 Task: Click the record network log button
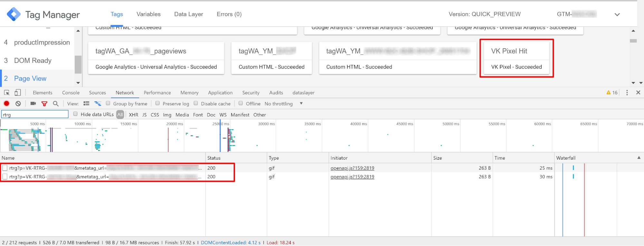[x=6, y=103]
